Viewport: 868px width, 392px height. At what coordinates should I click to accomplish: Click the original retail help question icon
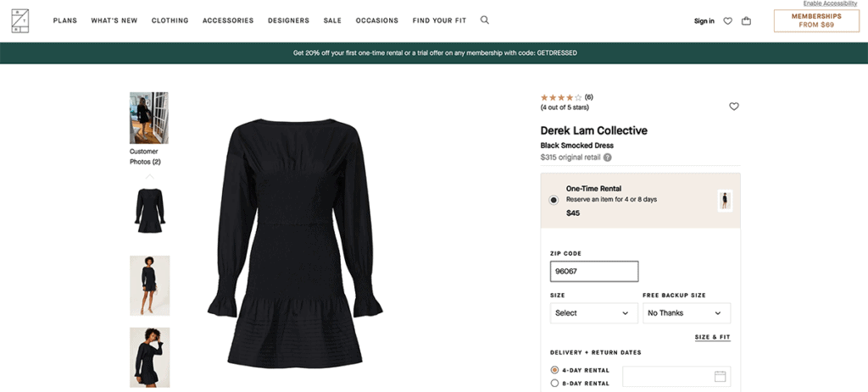608,157
